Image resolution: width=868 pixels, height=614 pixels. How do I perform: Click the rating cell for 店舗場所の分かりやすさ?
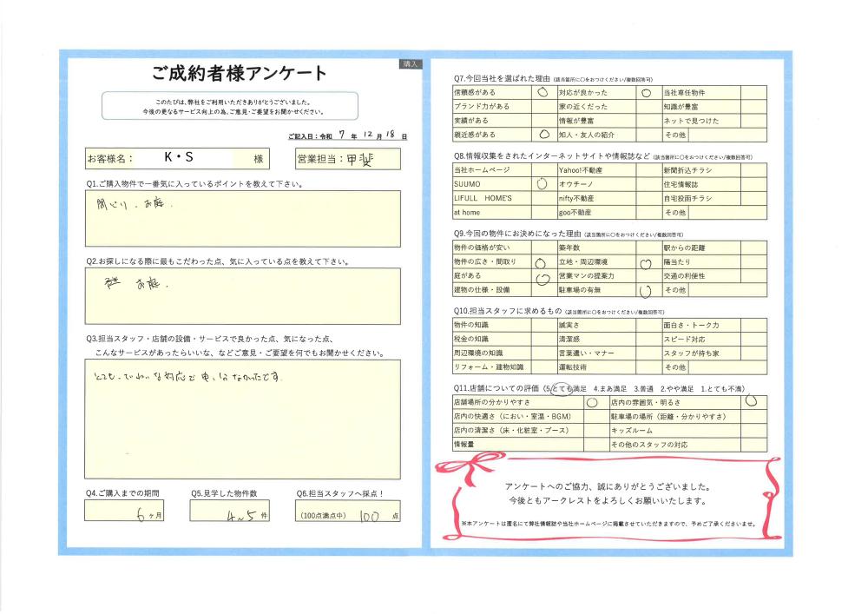tap(592, 403)
